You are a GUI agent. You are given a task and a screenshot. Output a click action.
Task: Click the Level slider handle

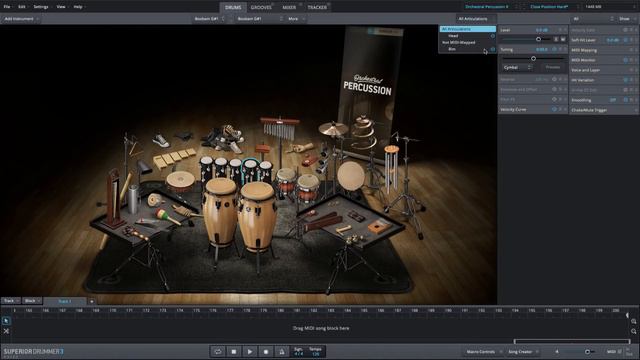(538, 39)
